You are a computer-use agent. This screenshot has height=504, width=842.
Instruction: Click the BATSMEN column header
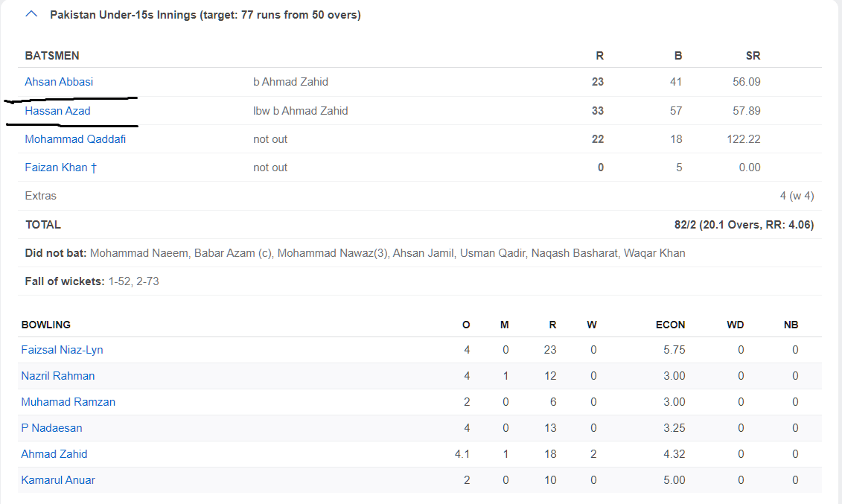pos(52,56)
